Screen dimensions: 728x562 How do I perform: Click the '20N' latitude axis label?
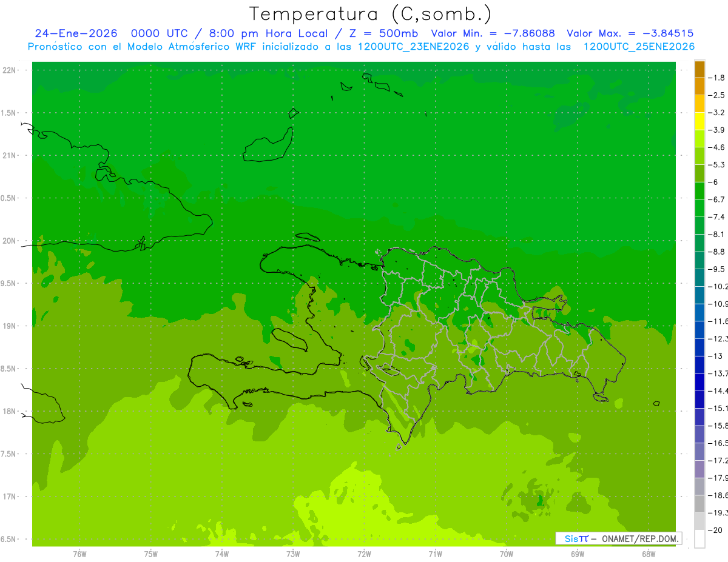[9, 241]
